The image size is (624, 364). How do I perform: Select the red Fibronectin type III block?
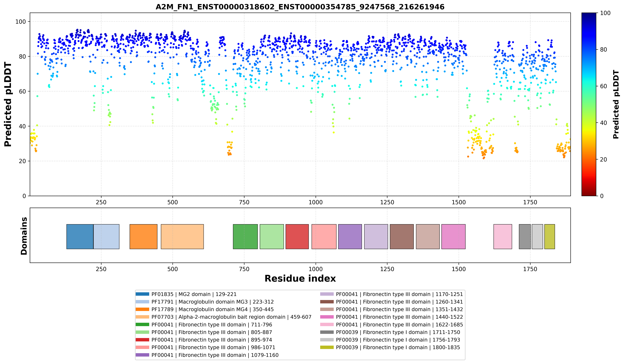tap(297, 236)
